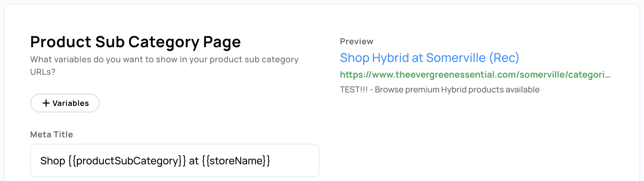Viewport: 644px width, 181px height.
Task: Click the plus icon on Variables button
Action: click(x=46, y=103)
